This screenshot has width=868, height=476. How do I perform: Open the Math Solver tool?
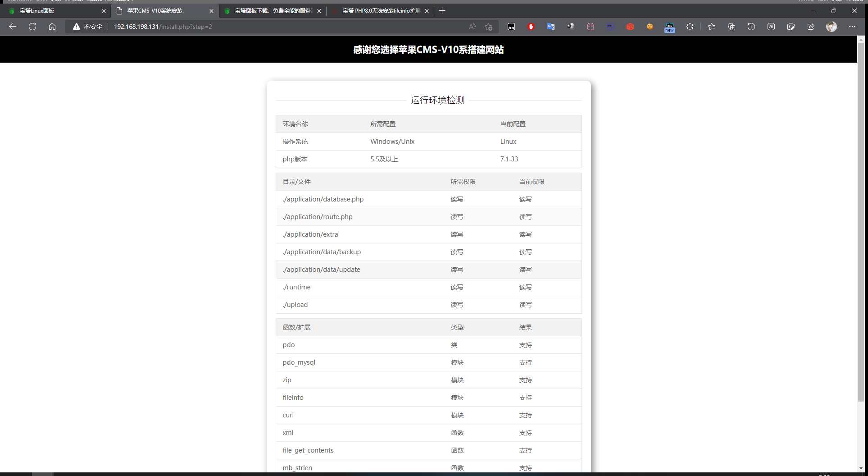771,27
